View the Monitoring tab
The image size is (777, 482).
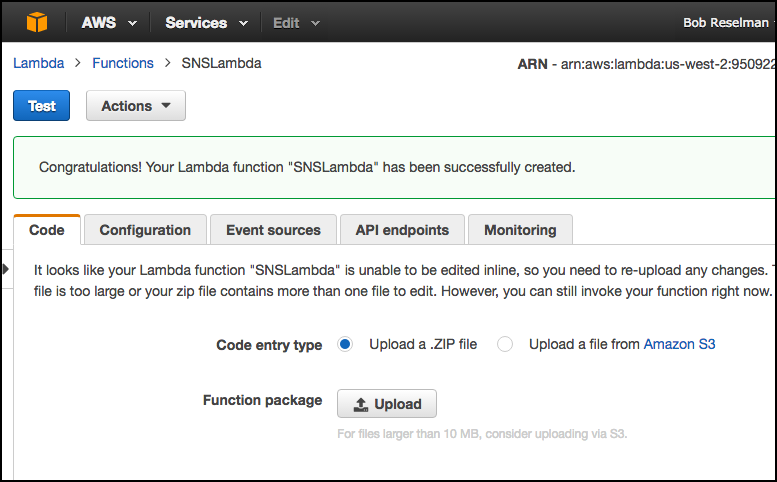tap(520, 230)
